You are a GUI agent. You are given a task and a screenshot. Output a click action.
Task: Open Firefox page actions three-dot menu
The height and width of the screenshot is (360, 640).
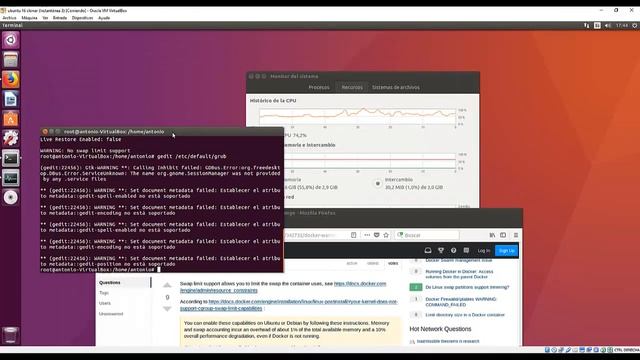367,235
